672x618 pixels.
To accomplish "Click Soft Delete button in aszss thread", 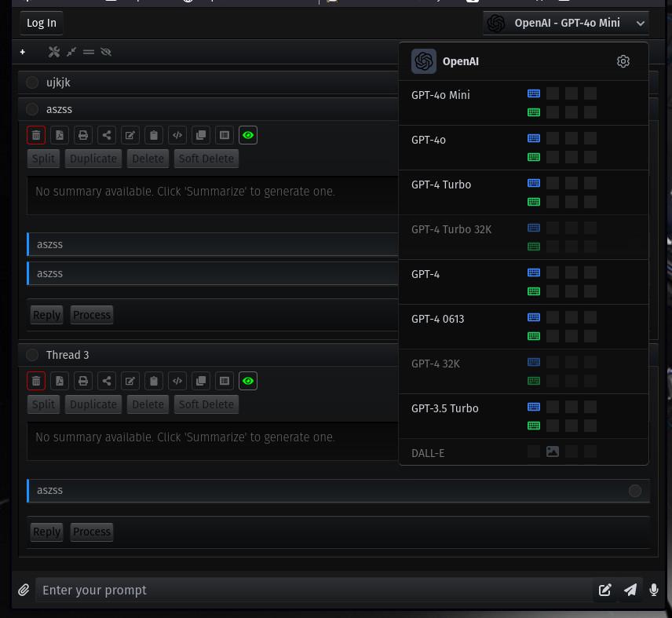I will (206, 159).
